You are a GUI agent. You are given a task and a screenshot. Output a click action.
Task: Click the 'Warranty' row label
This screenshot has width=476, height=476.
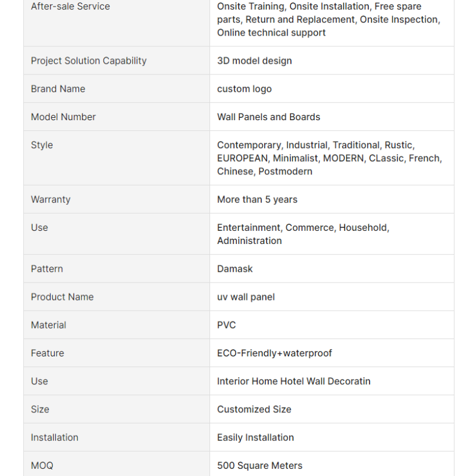coord(51,199)
